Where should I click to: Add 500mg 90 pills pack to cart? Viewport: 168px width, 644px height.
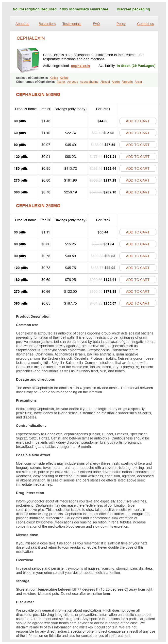pyautogui.click(x=138, y=145)
